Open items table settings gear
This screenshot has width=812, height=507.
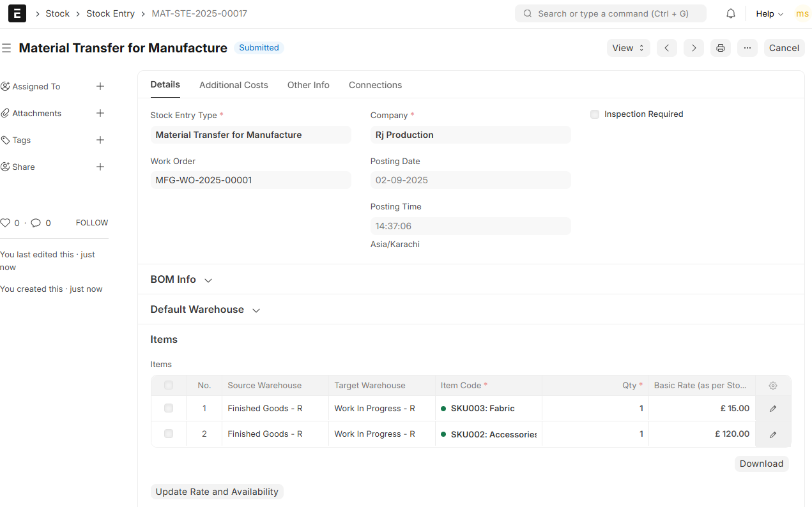click(773, 386)
